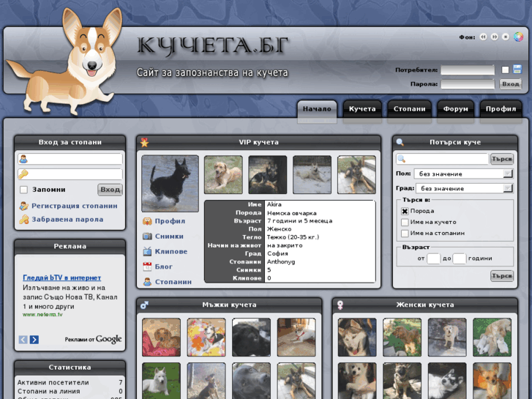Click the dog face Профил icon
The width and height of the screenshot is (532, 399).
147,221
